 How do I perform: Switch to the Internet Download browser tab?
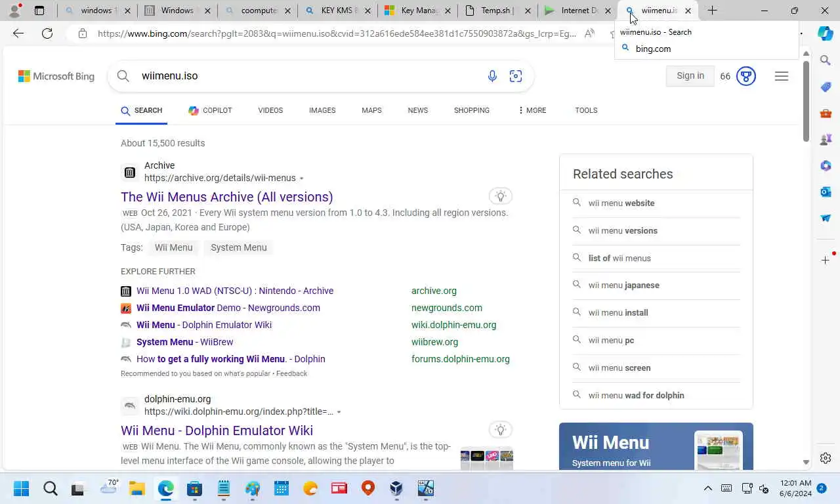tap(579, 10)
